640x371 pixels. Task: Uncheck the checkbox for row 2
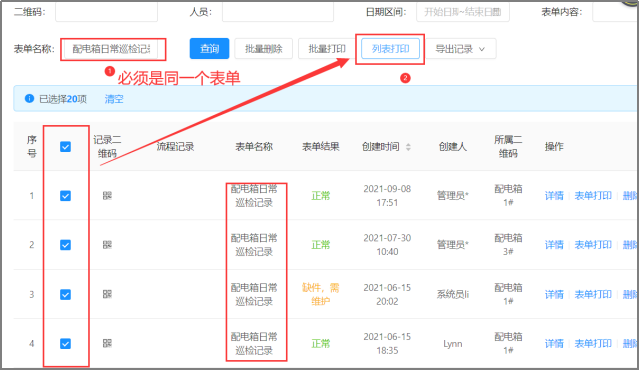tap(65, 245)
